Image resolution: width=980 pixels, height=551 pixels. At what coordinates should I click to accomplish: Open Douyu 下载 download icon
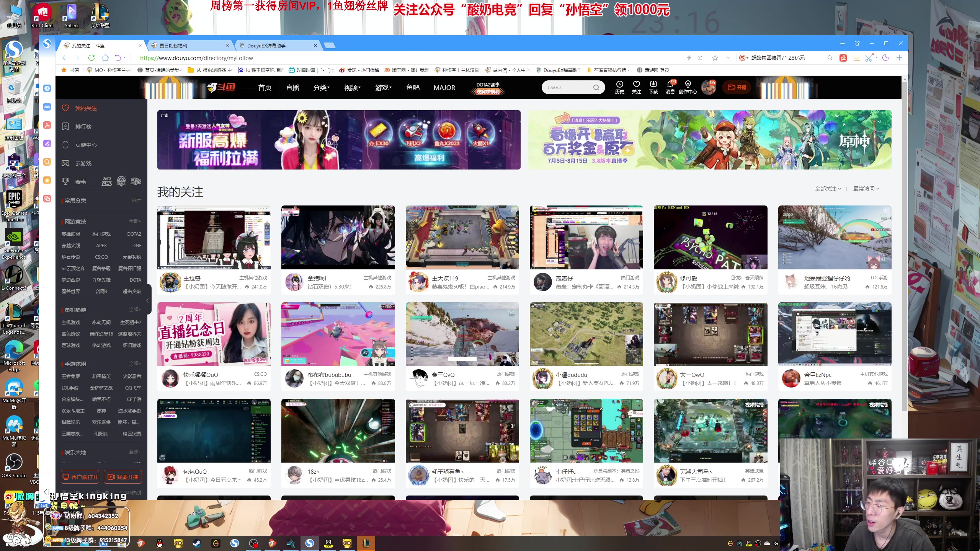[x=653, y=87]
